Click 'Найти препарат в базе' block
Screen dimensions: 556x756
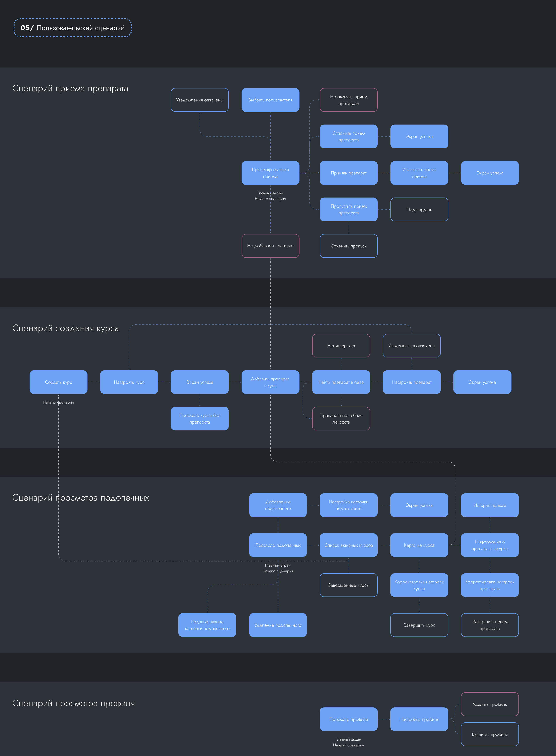(x=341, y=382)
